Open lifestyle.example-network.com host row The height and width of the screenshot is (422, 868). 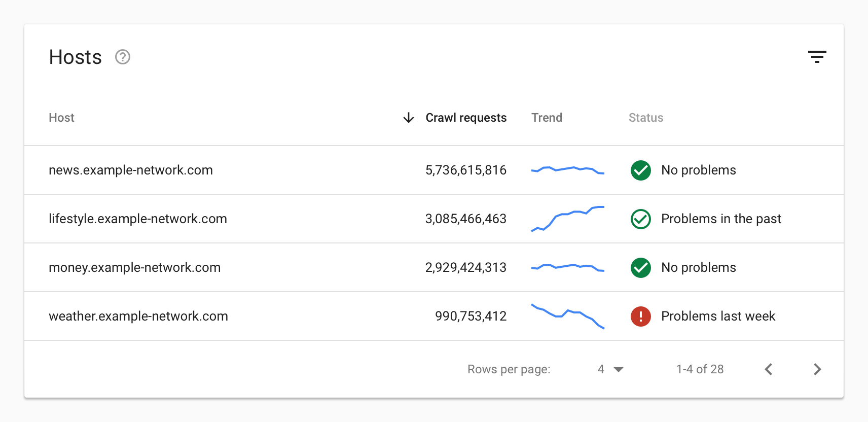pyautogui.click(x=138, y=219)
